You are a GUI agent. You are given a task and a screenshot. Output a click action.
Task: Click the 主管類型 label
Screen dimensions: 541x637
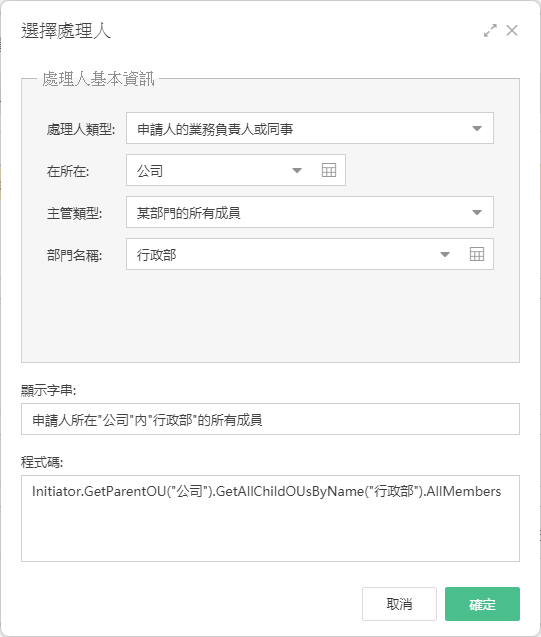point(74,213)
